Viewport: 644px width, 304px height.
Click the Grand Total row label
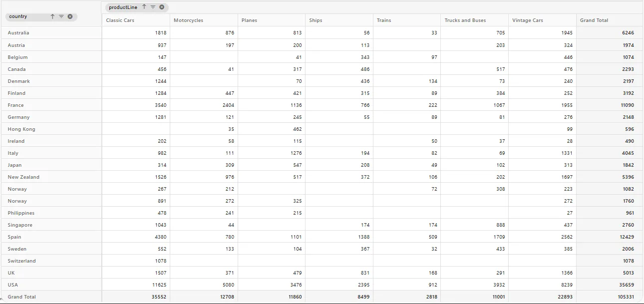click(x=22, y=297)
